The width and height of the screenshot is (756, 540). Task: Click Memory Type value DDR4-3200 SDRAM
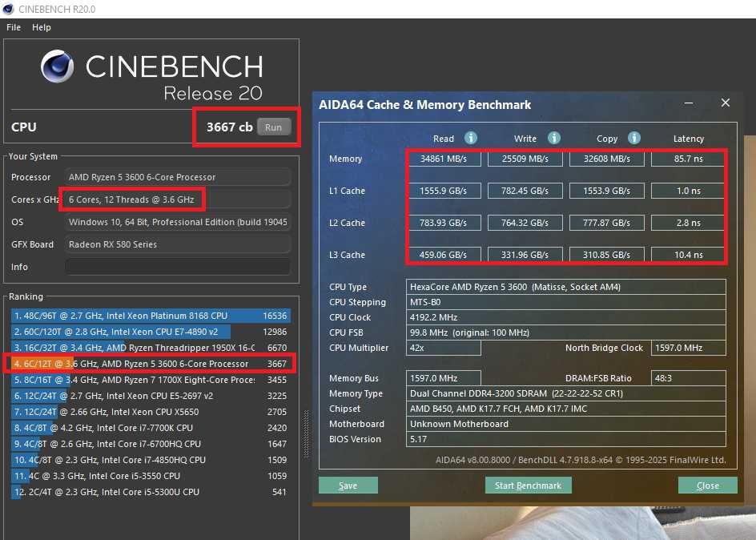566,393
